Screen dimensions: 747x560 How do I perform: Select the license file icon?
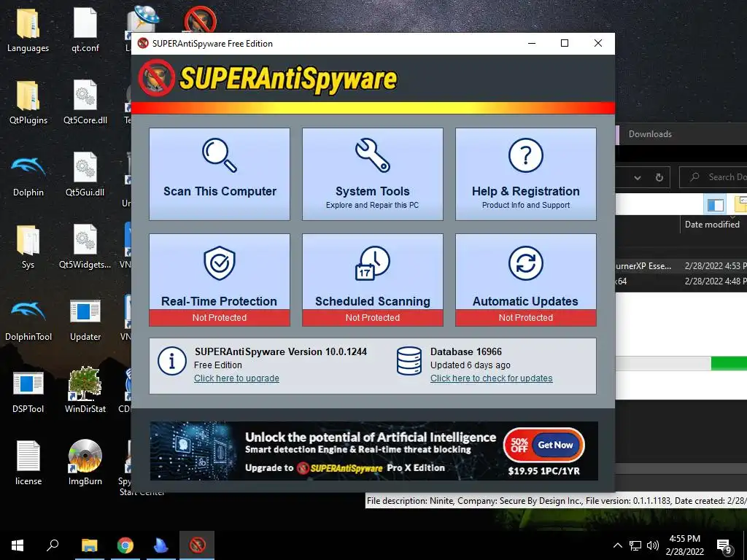[x=28, y=463]
